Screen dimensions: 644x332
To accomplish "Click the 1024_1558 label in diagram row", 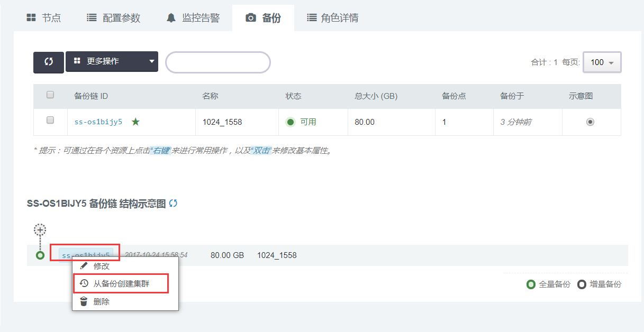I will click(x=277, y=255).
